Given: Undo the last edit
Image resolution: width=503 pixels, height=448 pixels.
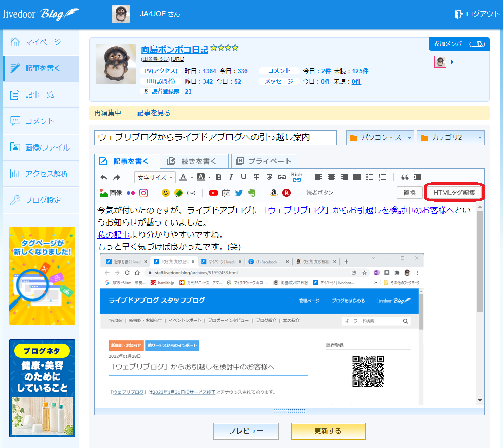Looking at the screenshot, I should (x=104, y=177).
